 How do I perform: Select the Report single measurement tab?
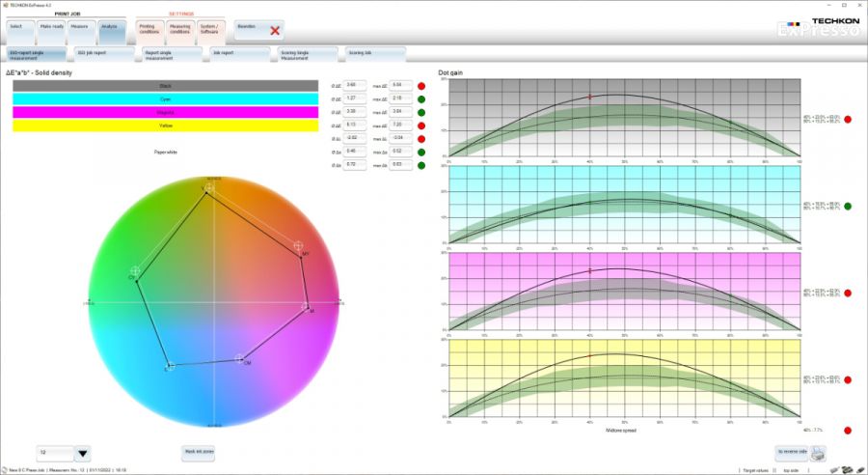[x=172, y=54]
